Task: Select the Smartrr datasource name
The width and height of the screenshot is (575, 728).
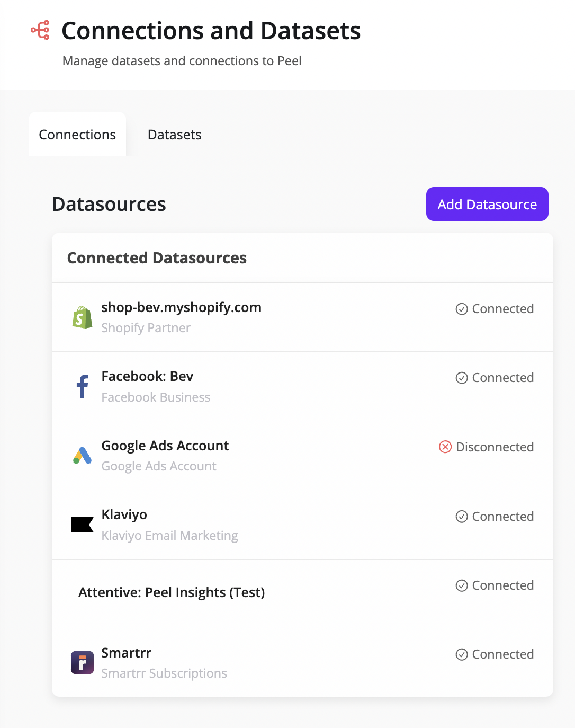Action: [x=127, y=653]
